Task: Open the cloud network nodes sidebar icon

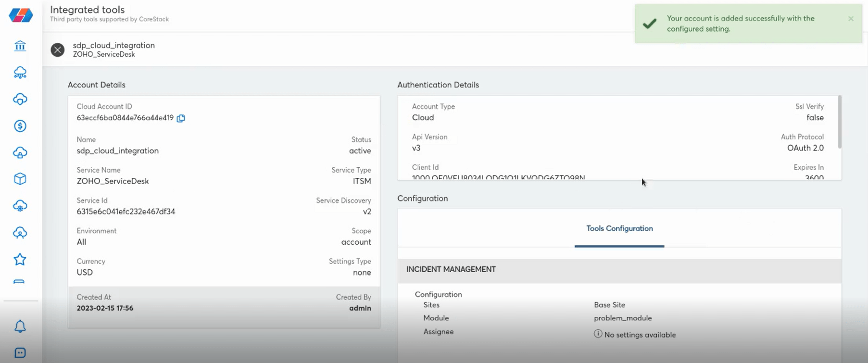Action: pyautogui.click(x=20, y=73)
